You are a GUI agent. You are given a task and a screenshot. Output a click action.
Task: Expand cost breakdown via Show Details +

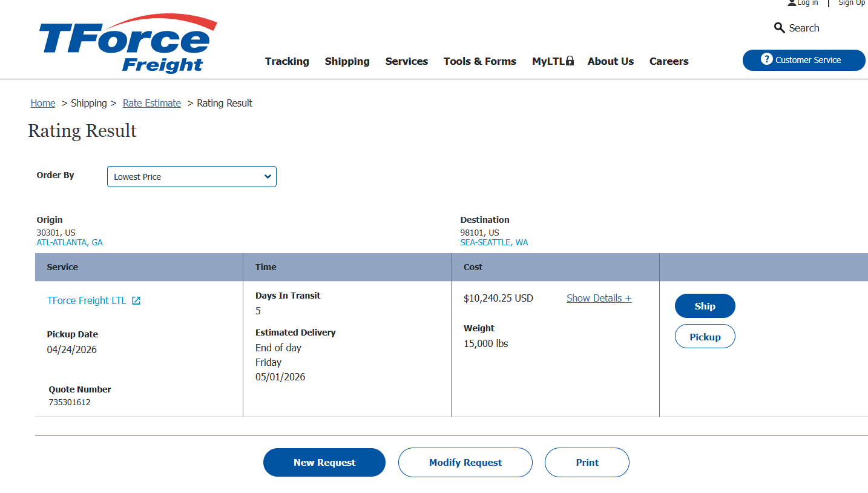(599, 298)
